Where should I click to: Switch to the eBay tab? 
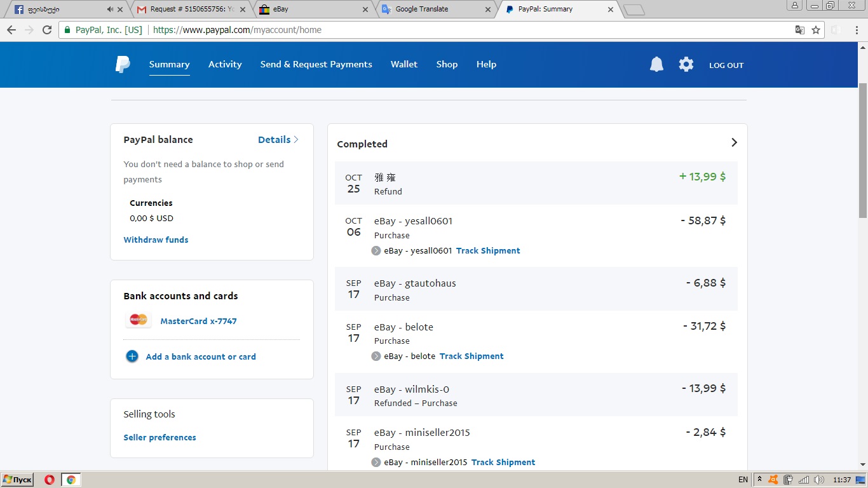coord(313,10)
